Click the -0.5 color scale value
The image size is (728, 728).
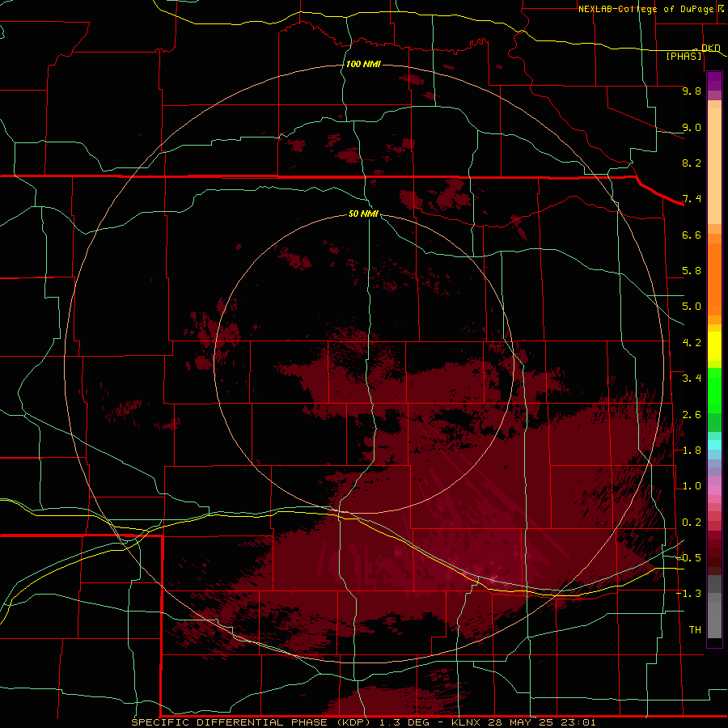click(688, 557)
